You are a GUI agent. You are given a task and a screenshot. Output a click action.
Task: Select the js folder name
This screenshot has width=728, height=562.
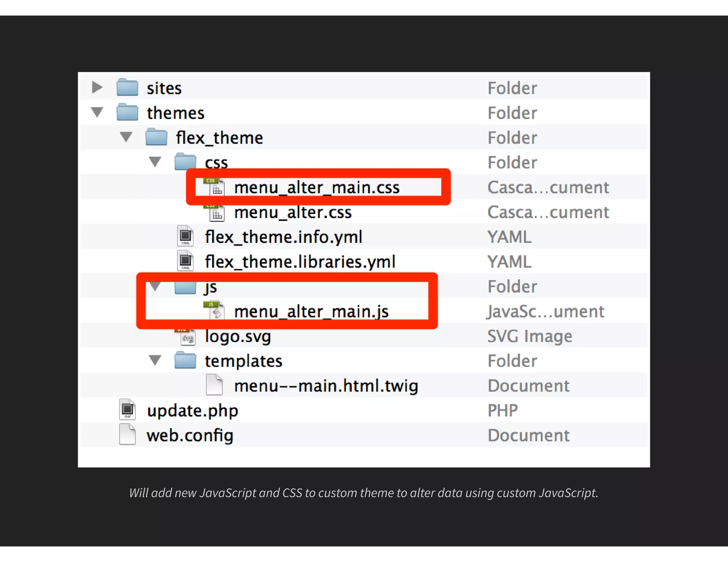click(x=210, y=287)
